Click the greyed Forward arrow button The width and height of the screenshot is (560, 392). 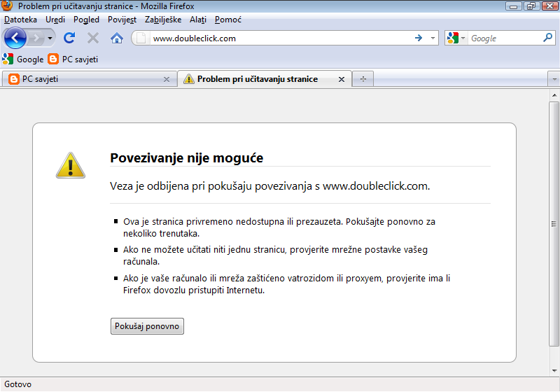pos(36,38)
